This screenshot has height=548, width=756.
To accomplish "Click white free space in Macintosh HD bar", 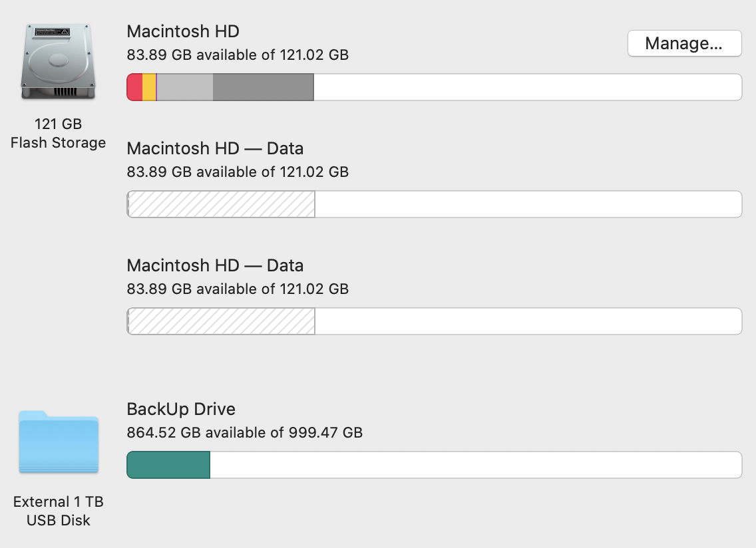I will pyautogui.click(x=527, y=88).
